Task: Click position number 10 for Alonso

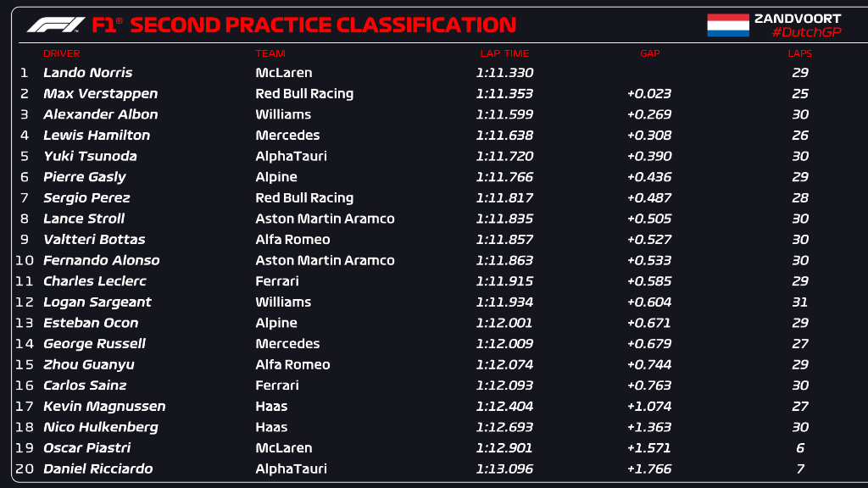Action: point(25,261)
